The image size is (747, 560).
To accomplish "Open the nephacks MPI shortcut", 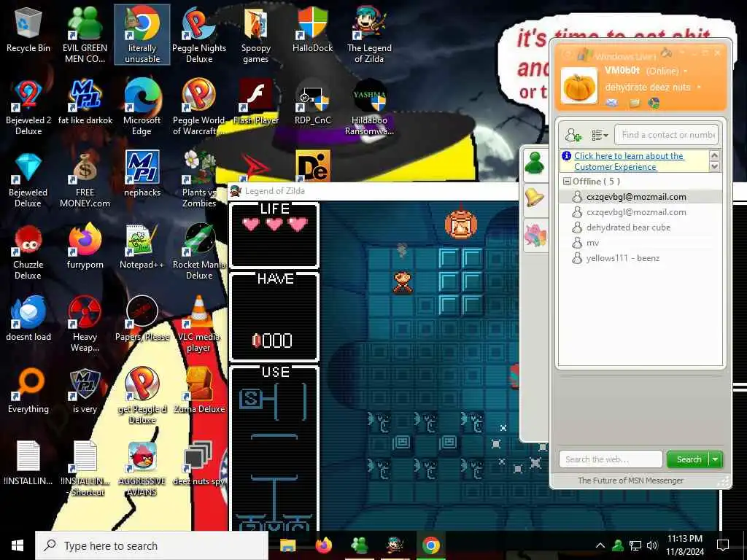I will click(x=142, y=174).
